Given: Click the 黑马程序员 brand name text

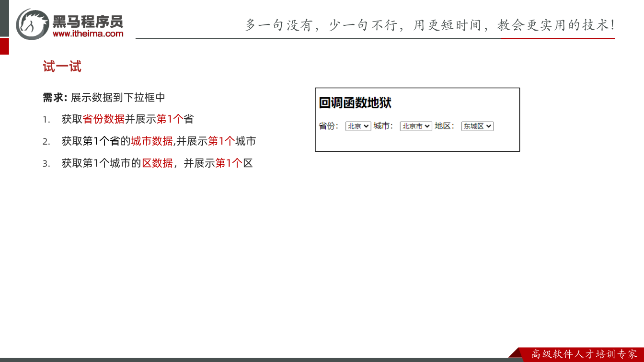Looking at the screenshot, I should point(88,21).
